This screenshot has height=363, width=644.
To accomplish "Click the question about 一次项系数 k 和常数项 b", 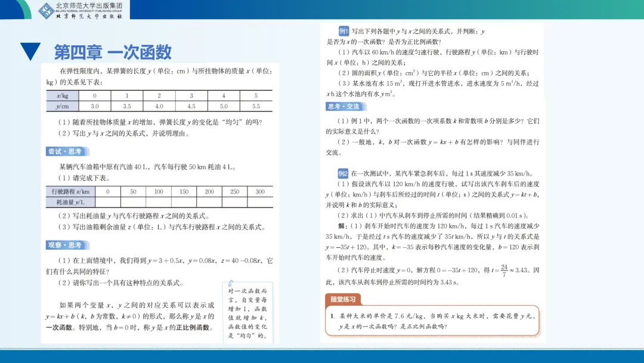I will pyautogui.click(x=438, y=121).
